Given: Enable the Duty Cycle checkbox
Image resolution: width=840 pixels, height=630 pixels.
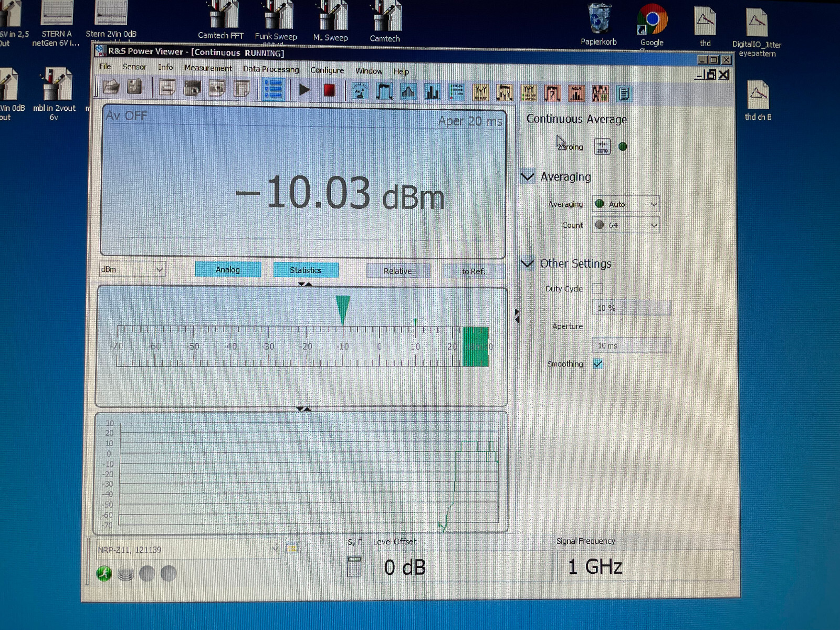Looking at the screenshot, I should tap(597, 288).
